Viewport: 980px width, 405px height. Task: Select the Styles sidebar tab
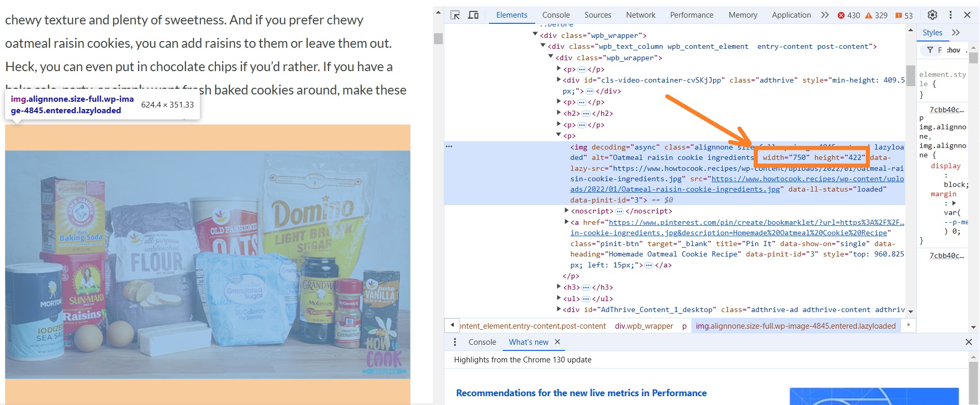[932, 33]
